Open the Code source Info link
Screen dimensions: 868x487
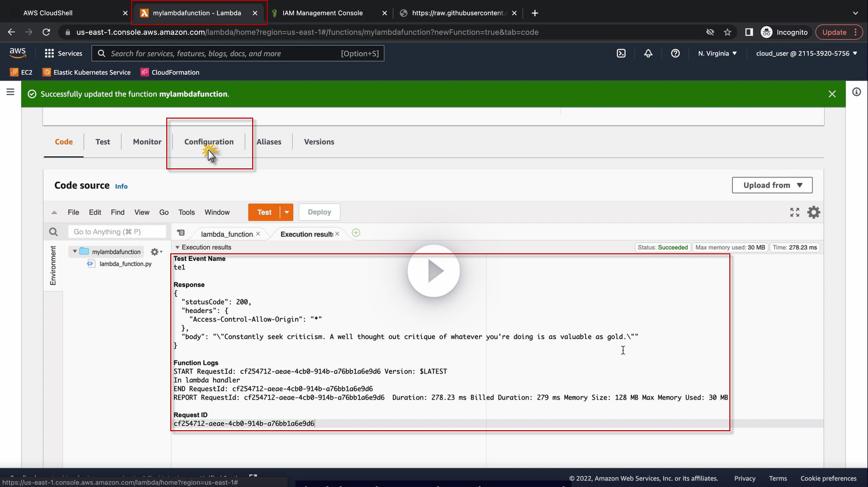pyautogui.click(x=121, y=186)
